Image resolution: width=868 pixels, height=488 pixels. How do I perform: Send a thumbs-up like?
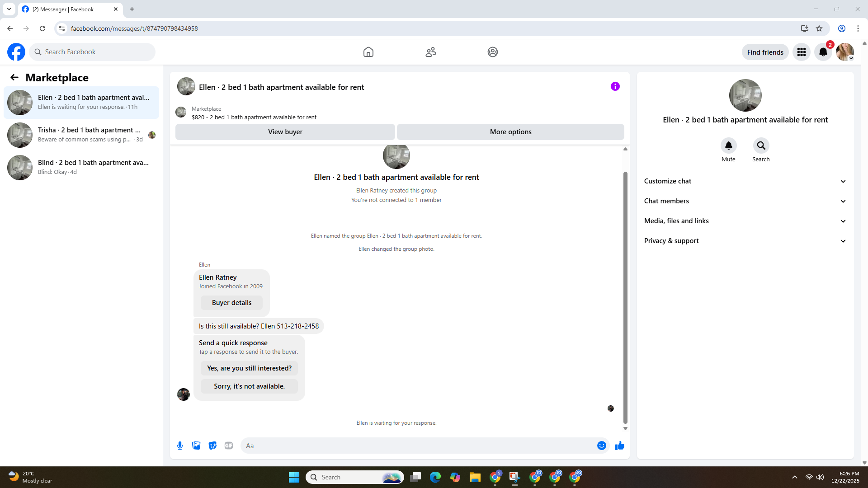pos(619,446)
